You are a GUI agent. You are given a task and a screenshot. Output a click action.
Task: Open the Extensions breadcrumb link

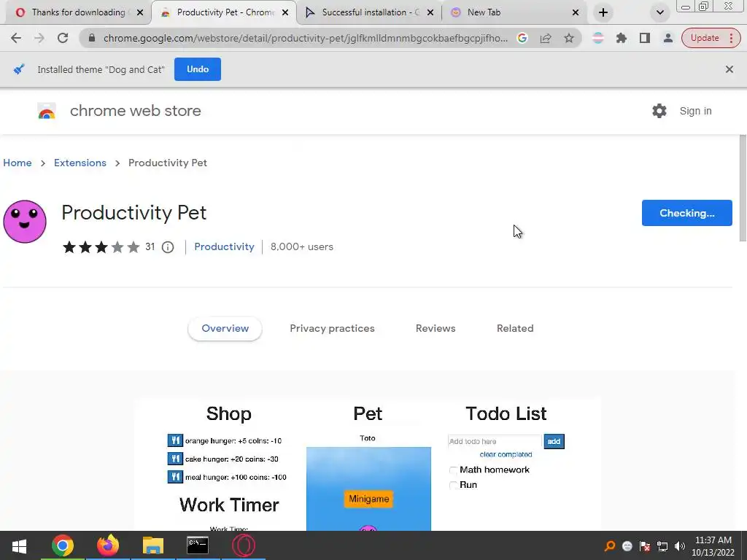80,163
